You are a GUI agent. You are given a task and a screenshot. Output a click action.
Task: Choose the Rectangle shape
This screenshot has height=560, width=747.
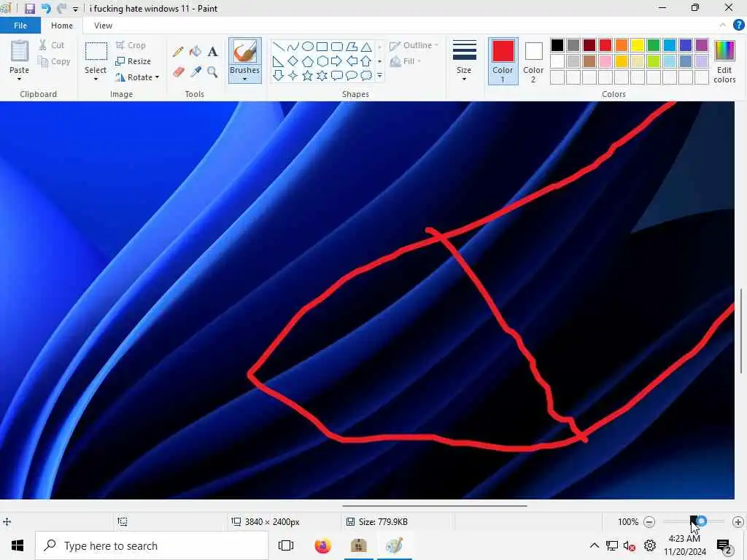click(322, 47)
